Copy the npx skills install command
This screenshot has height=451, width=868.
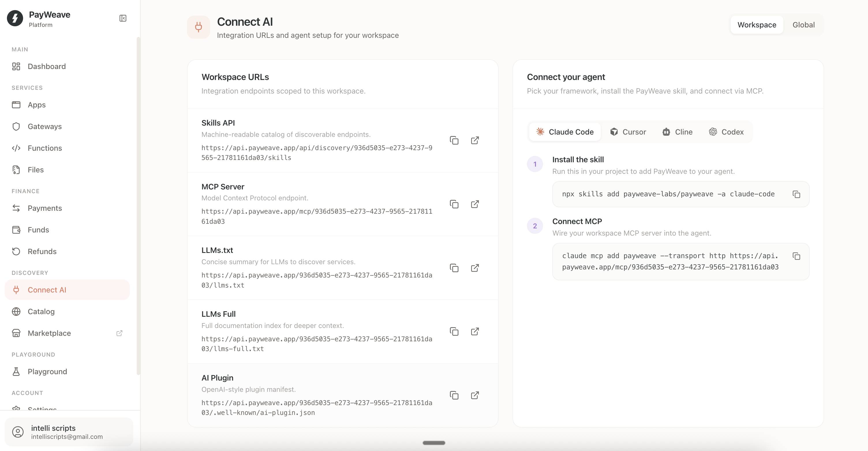(796, 194)
